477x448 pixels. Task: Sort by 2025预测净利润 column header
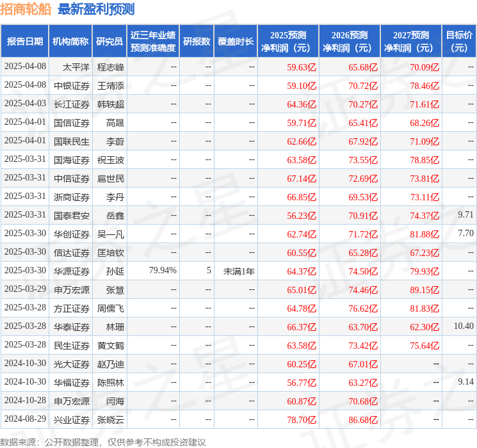point(287,42)
